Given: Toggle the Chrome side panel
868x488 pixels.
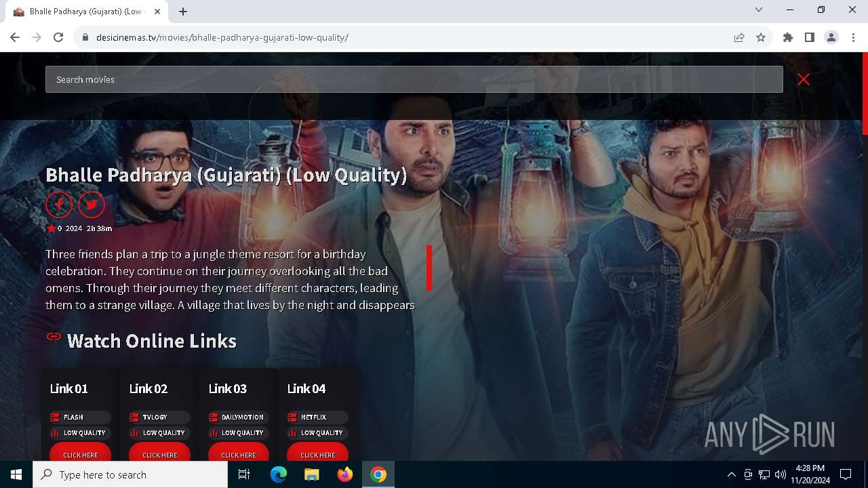Looking at the screenshot, I should [810, 37].
